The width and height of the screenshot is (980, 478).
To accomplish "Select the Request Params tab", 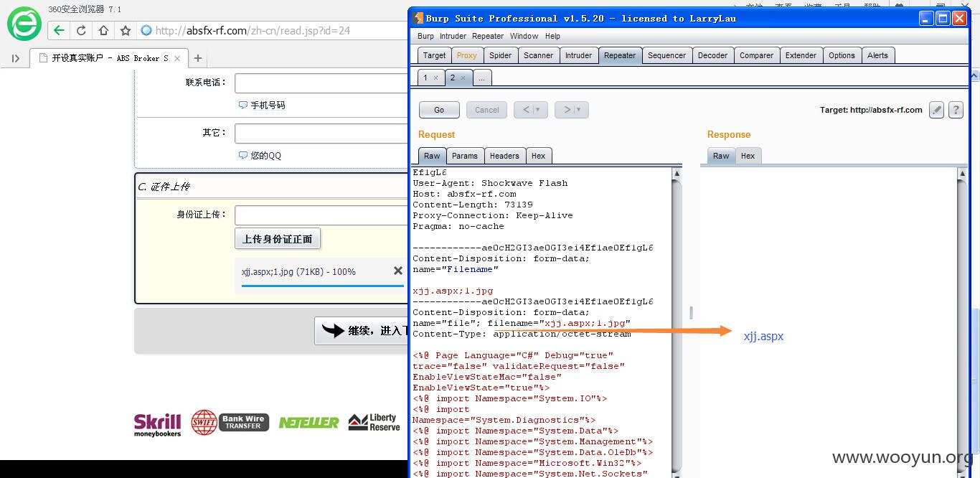I will [x=464, y=156].
